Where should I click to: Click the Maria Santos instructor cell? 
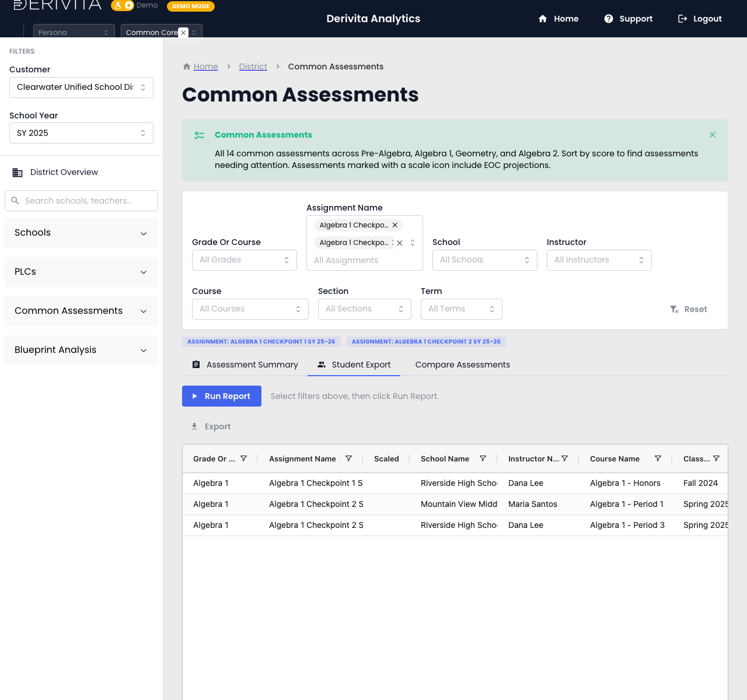538,504
